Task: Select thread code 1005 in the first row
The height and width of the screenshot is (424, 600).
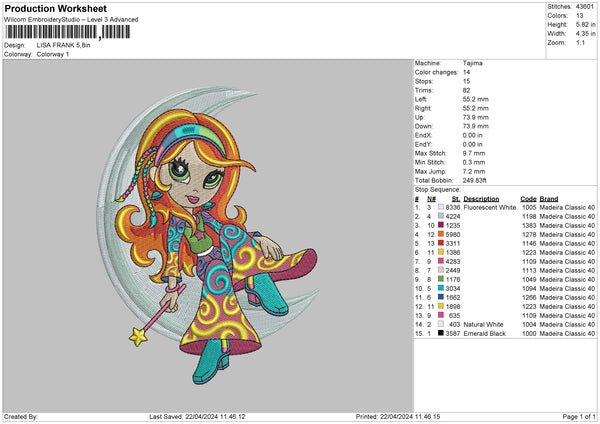Action: (529, 207)
